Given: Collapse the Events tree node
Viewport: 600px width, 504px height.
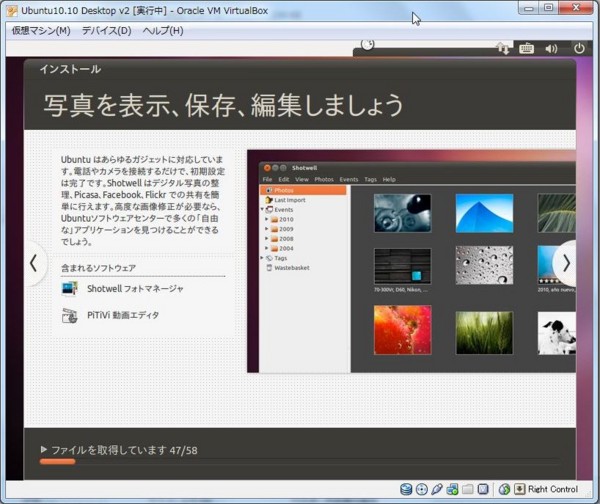Looking at the screenshot, I should tap(262, 209).
